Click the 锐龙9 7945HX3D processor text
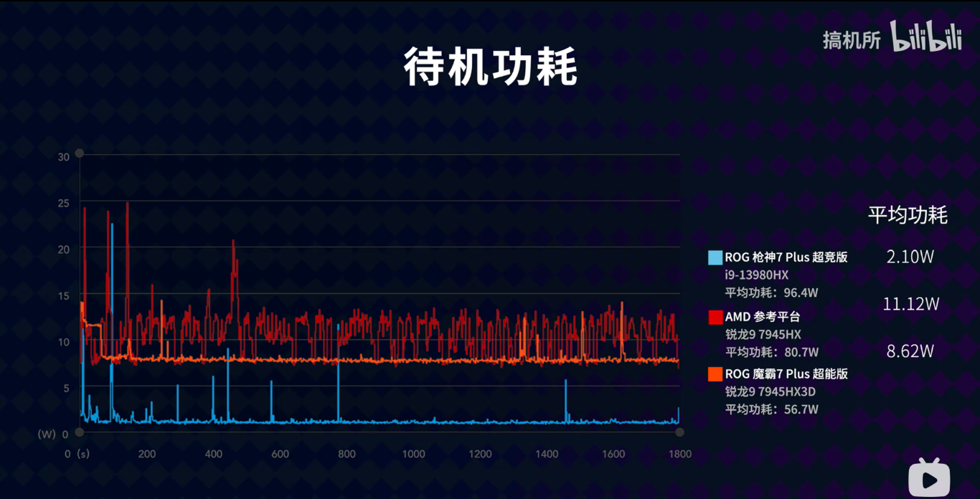This screenshot has height=499, width=980. pyautogui.click(x=770, y=392)
